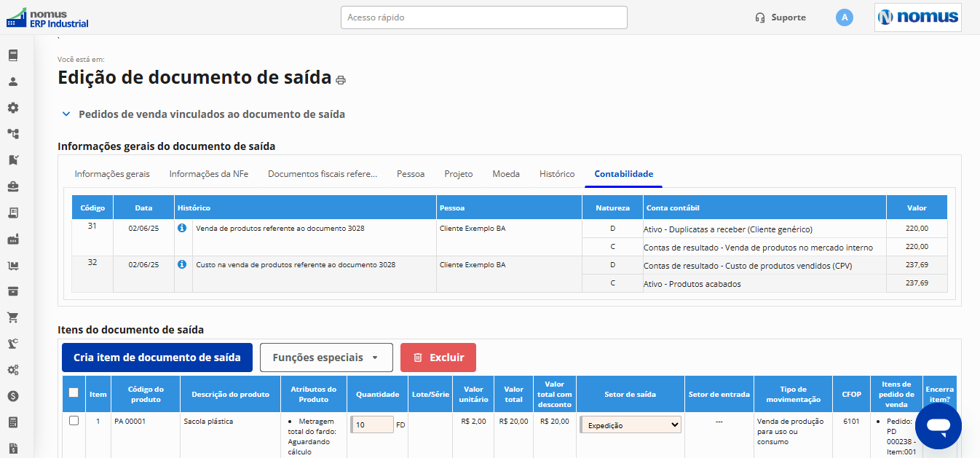The image size is (980, 458).
Task: Switch to the Pessoa tab
Action: click(411, 174)
